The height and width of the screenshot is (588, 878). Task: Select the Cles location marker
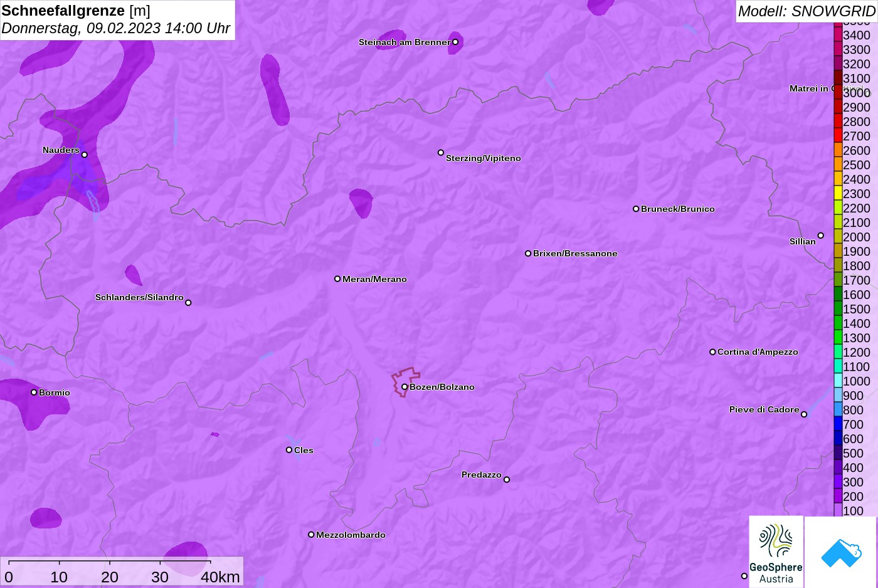(x=289, y=450)
